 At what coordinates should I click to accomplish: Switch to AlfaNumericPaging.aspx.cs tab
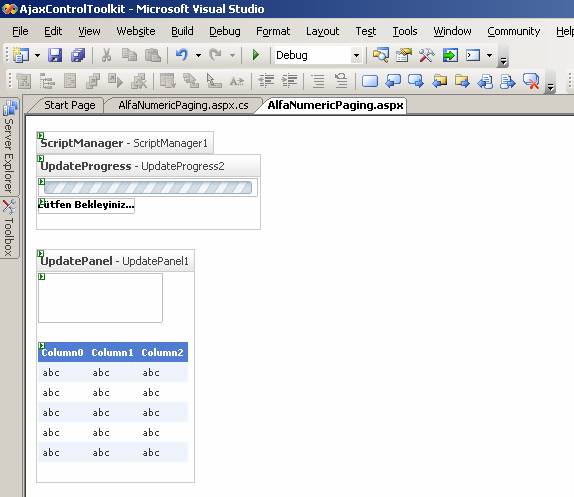coord(183,105)
